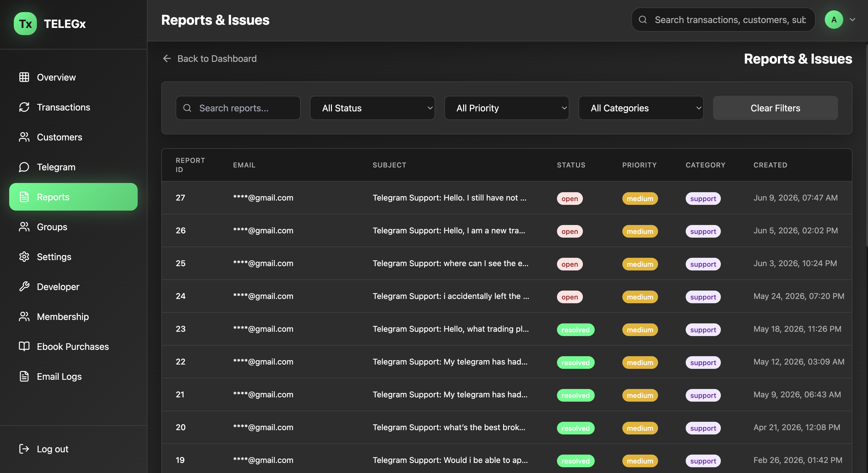Click the support category badge for report 21
This screenshot has height=473, width=868.
tap(703, 395)
